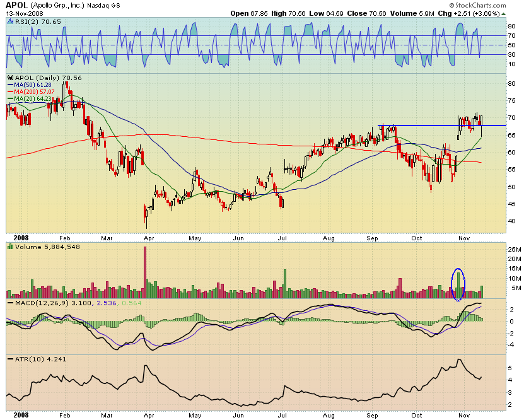The image size is (524, 420).
Task: Click the 40 price axis label
Action: pos(511,221)
